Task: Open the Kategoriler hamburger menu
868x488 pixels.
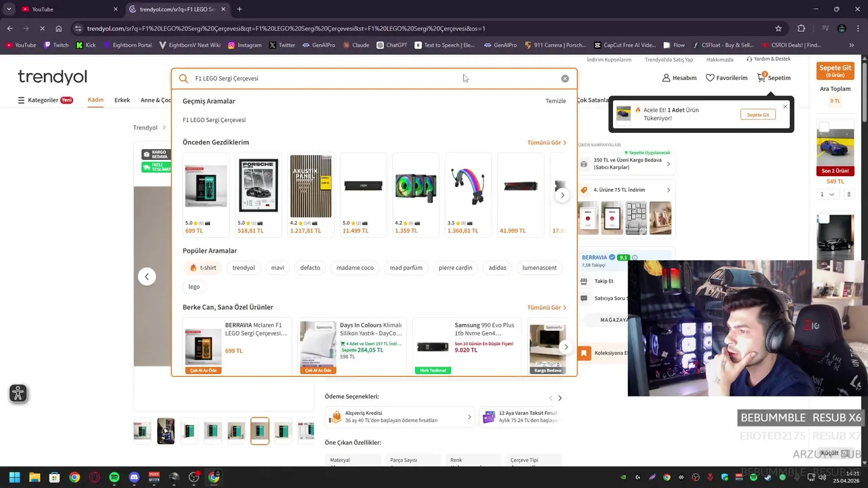Action: (45, 100)
